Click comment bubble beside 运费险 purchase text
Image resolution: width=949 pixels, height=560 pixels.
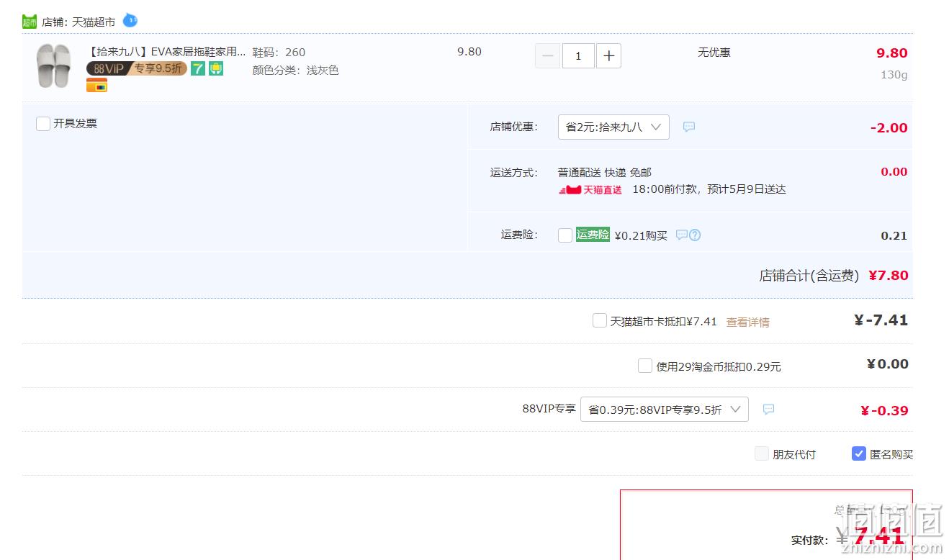pyautogui.click(x=681, y=235)
